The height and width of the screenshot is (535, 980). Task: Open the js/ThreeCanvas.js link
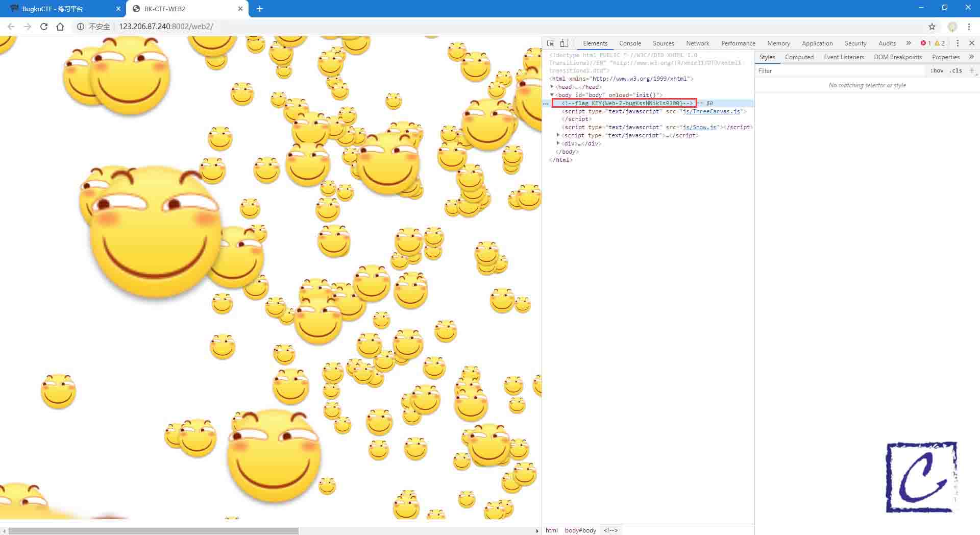[x=711, y=111]
